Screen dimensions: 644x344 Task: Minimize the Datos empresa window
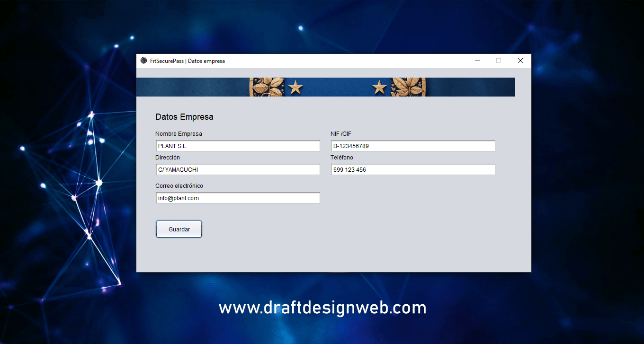pyautogui.click(x=477, y=61)
